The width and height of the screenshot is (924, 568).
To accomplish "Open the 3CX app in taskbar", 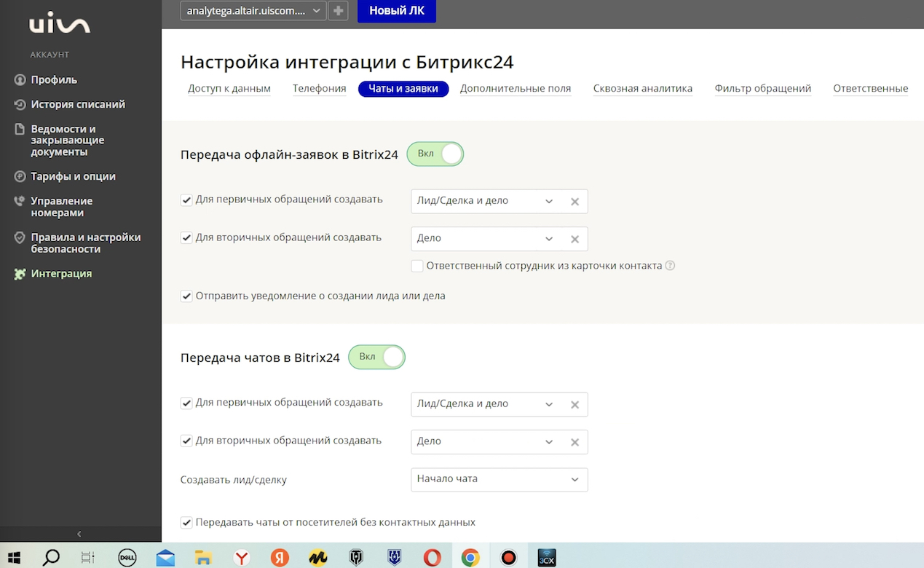I will point(547,558).
